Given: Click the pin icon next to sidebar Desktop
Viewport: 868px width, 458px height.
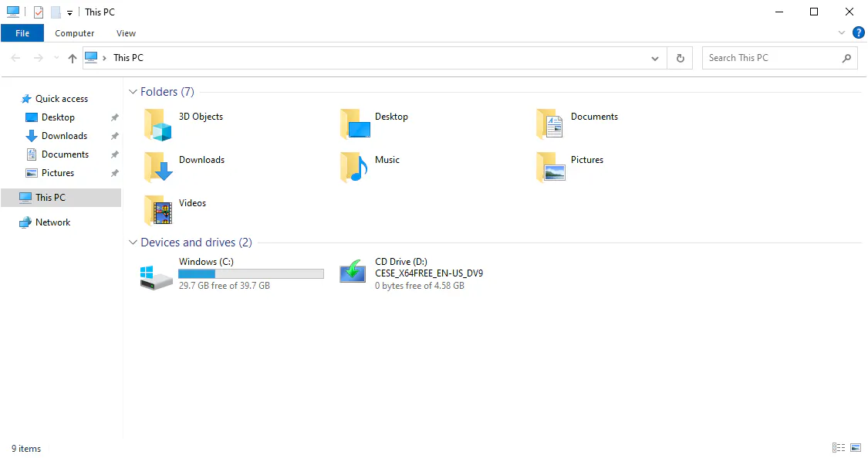Looking at the screenshot, I should (x=115, y=117).
